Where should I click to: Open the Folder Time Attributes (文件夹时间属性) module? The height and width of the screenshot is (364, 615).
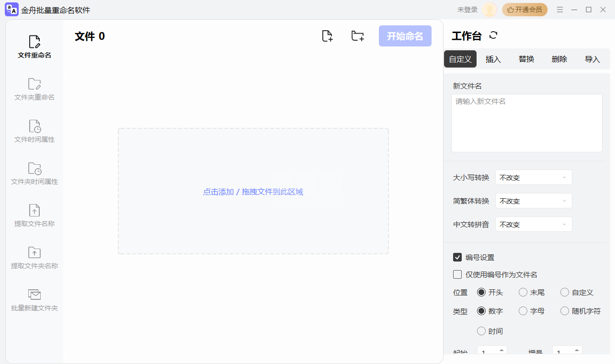point(34,173)
